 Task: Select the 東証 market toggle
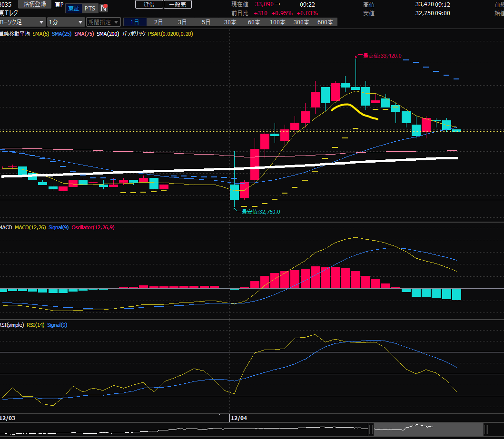pyautogui.click(x=74, y=8)
